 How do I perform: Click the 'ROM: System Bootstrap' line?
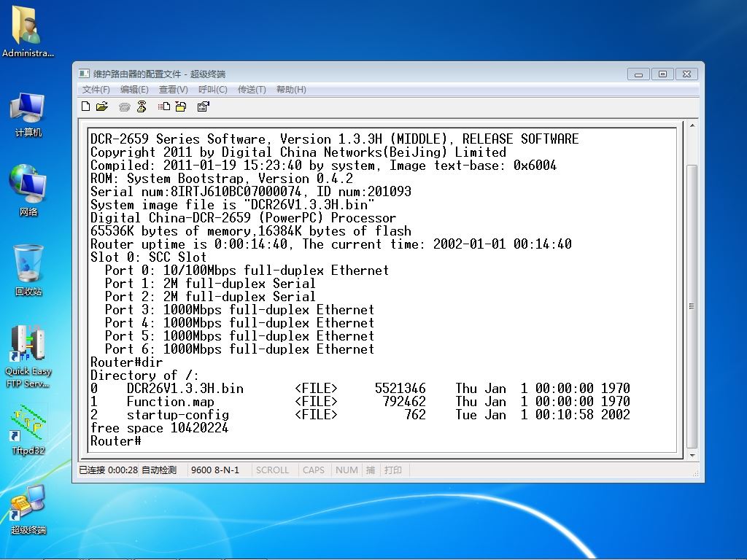tap(222, 179)
